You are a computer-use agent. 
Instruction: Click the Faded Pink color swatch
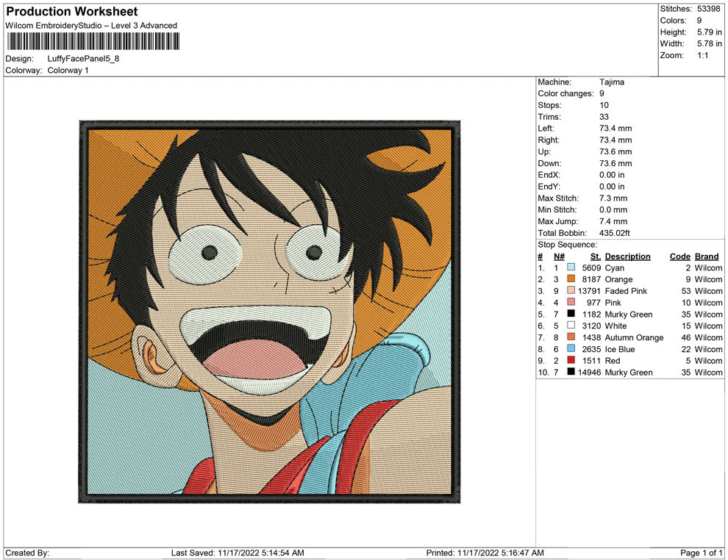tap(571, 290)
